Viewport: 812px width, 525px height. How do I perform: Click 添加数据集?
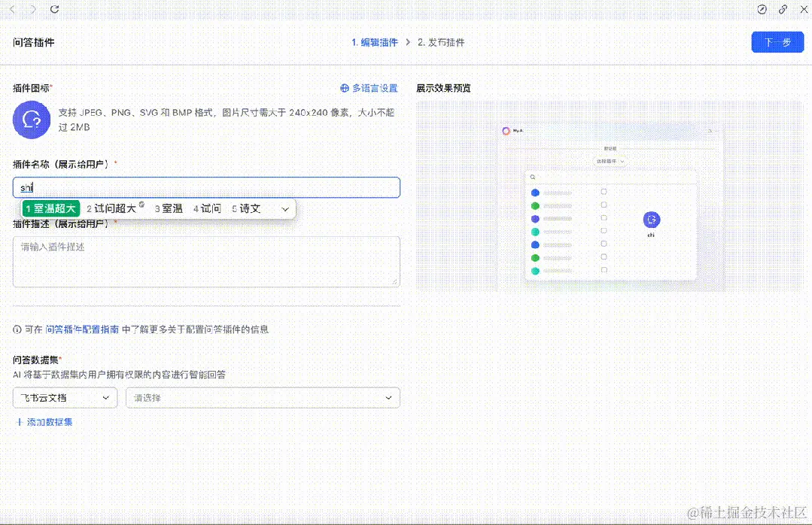[x=44, y=422]
